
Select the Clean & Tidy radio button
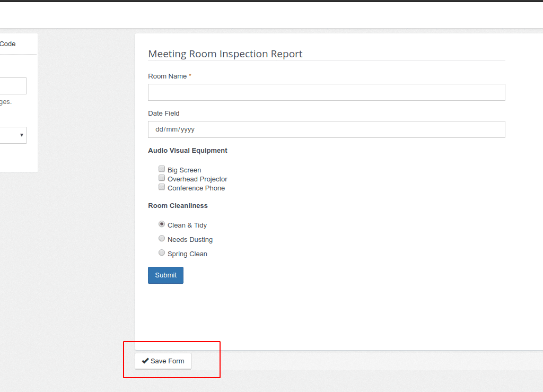coord(162,224)
